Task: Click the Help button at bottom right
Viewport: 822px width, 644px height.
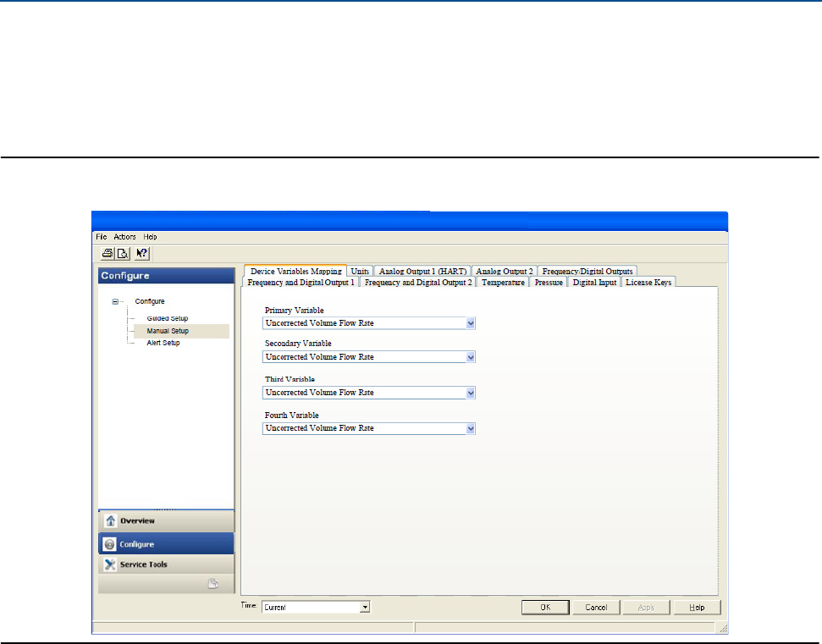Action: pyautogui.click(x=697, y=608)
